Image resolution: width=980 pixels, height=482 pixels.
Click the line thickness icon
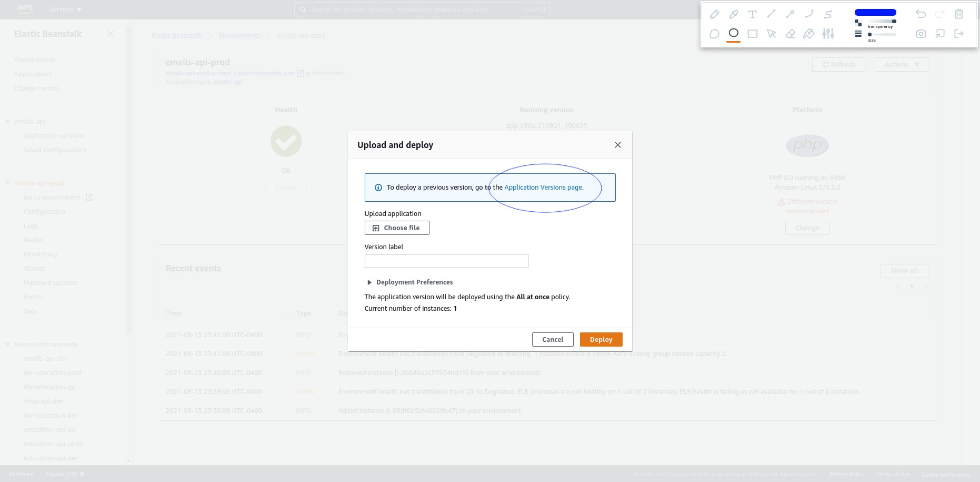coord(858,34)
